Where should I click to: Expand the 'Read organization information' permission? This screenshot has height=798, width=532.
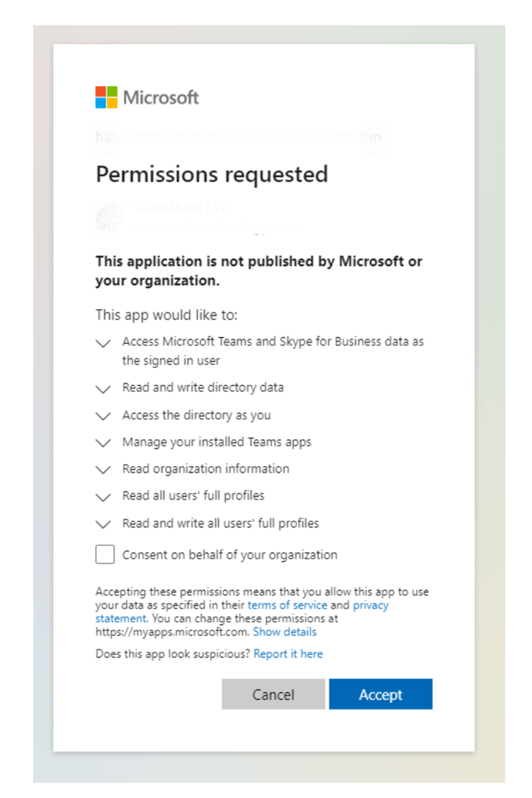click(104, 469)
